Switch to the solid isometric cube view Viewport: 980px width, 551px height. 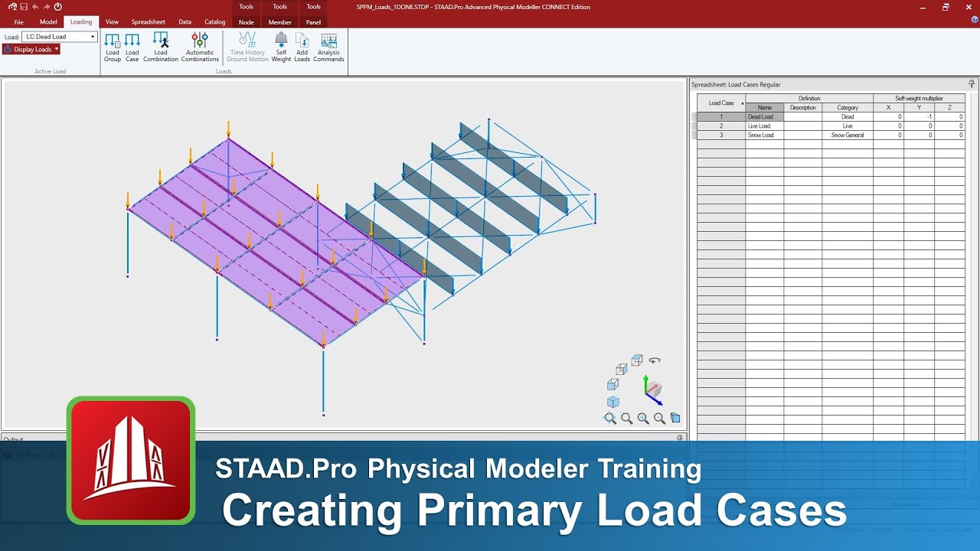coord(612,402)
